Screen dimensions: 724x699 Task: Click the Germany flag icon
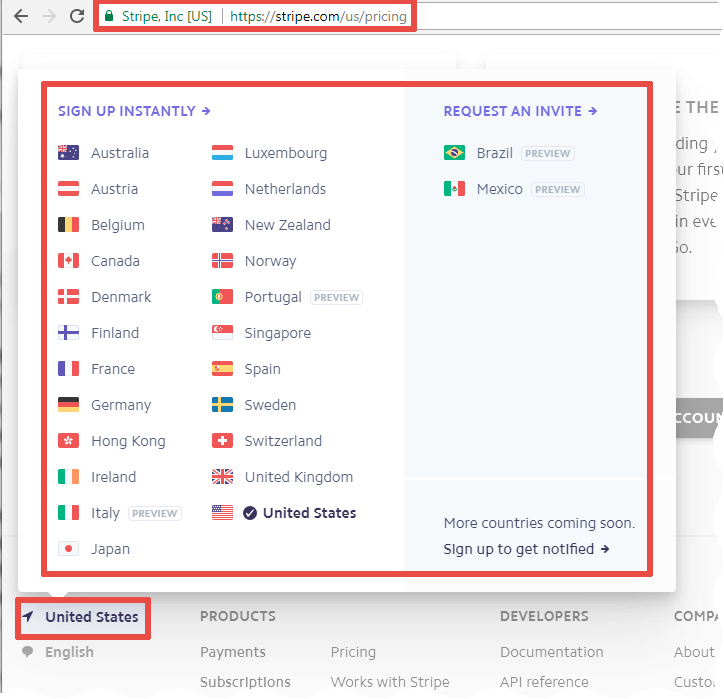[x=68, y=404]
